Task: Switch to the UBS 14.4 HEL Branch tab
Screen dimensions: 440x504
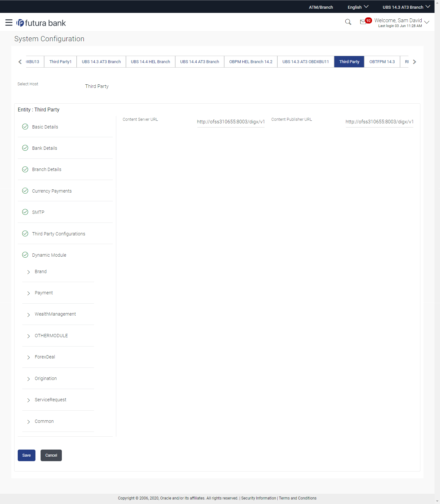Action: point(150,62)
